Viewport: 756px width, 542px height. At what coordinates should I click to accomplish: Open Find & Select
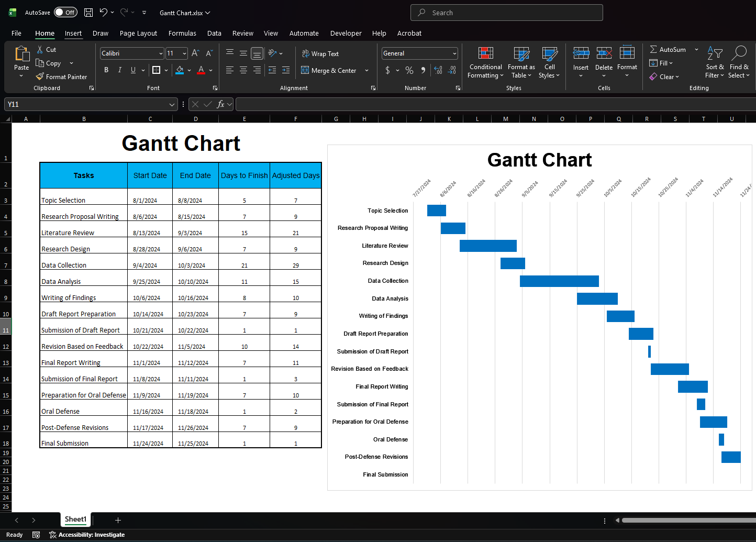pyautogui.click(x=739, y=62)
